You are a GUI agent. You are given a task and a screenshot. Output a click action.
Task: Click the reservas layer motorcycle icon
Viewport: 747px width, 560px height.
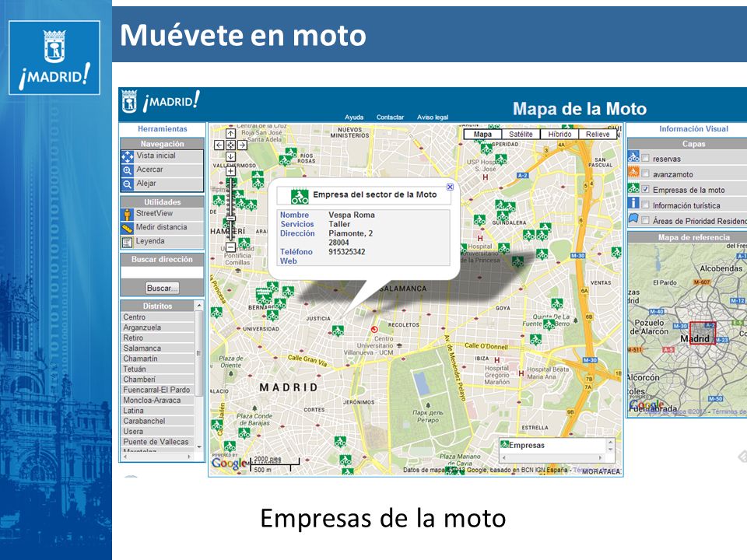pyautogui.click(x=633, y=156)
